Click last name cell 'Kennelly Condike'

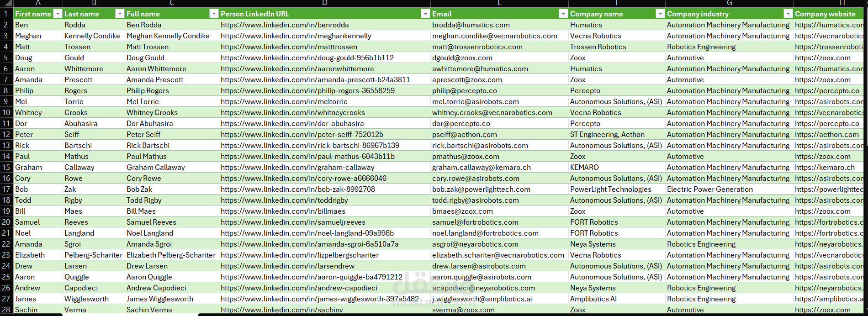coord(94,36)
